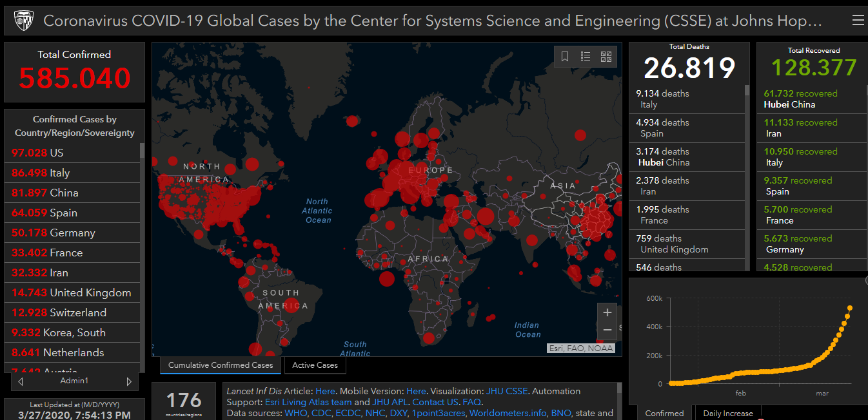Screen dimensions: 868x420
Task: Open the basemap gallery grid icon
Action: tap(606, 57)
